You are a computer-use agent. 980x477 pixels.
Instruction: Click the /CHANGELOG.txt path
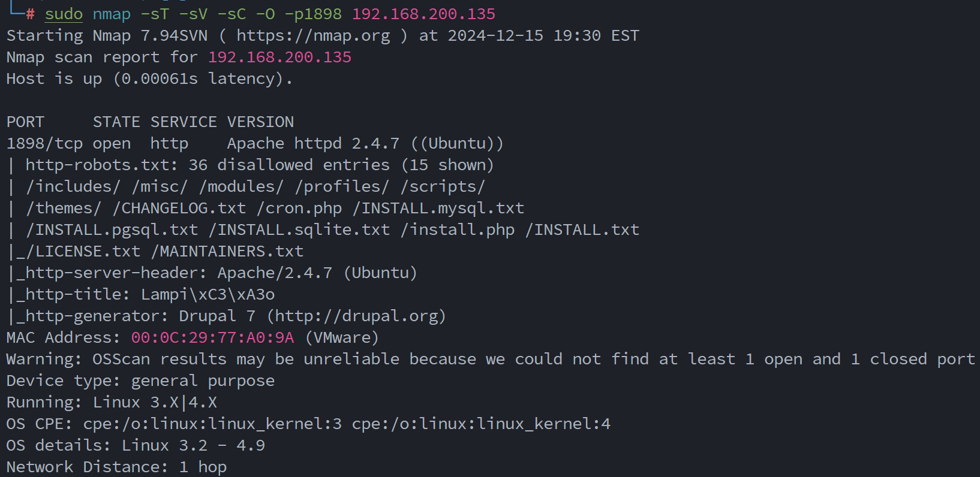pyautogui.click(x=179, y=209)
